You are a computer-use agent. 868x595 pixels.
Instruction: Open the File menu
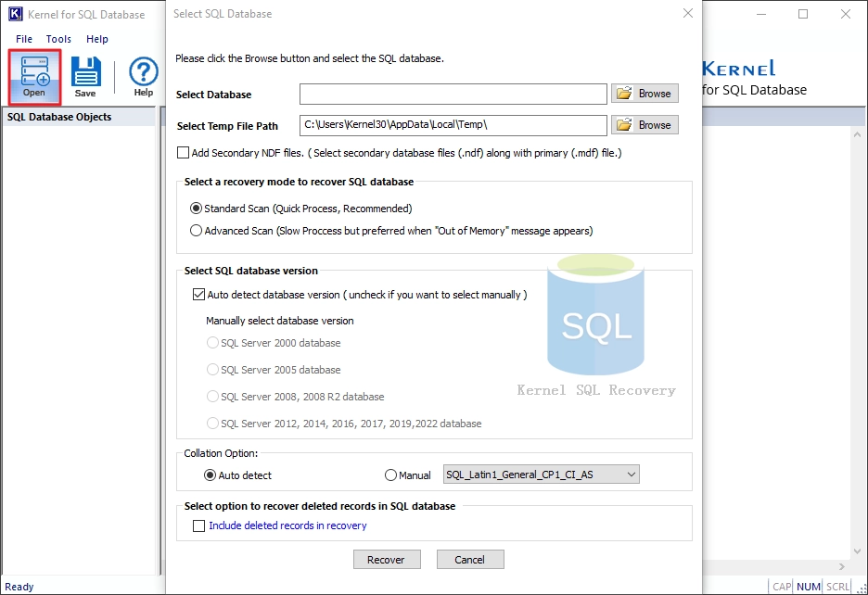coord(24,39)
